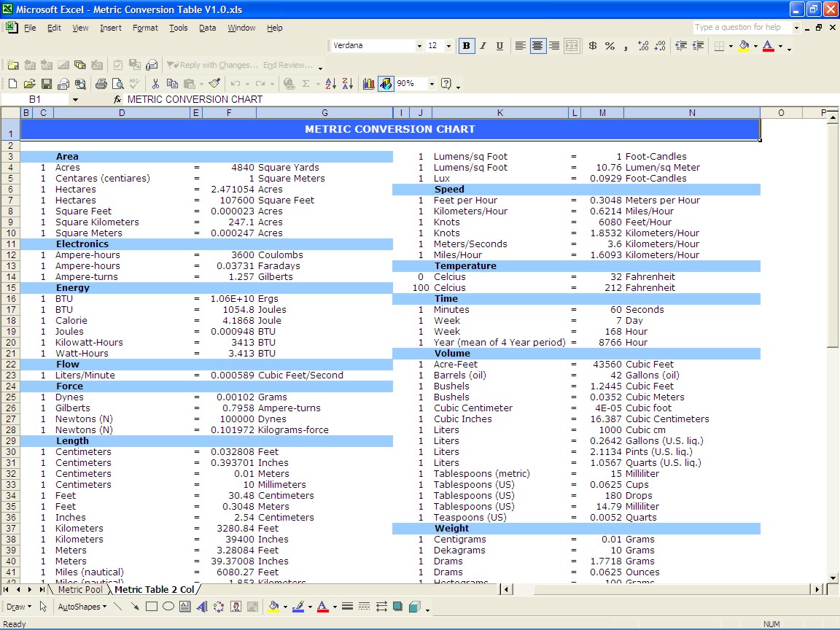Go to last sheet tab arrow

pos(42,589)
